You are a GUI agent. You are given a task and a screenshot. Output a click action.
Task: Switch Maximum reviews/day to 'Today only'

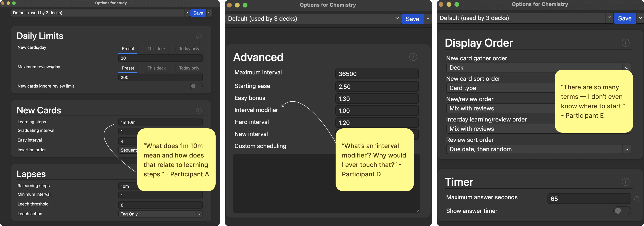point(189,68)
